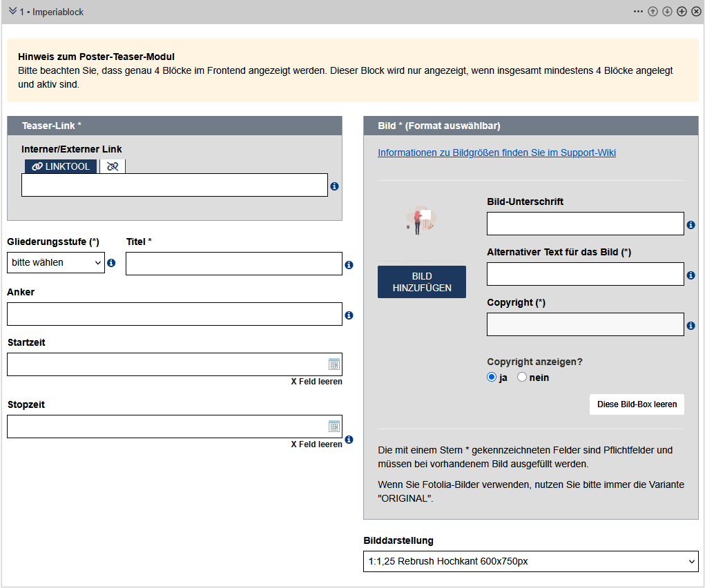Click the unlink icon next to LINKTOOL
705x588 pixels.
[113, 166]
